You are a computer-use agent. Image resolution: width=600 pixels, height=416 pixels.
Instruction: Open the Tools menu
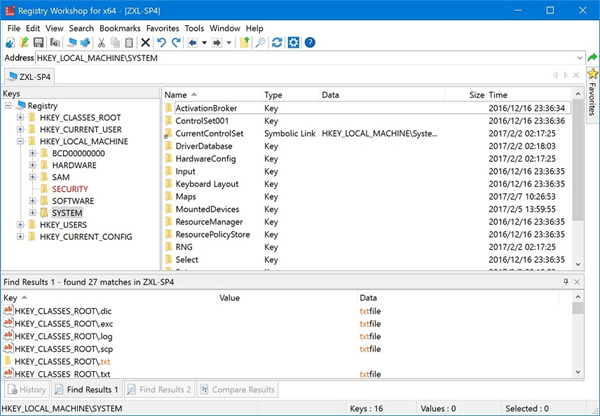coord(194,28)
